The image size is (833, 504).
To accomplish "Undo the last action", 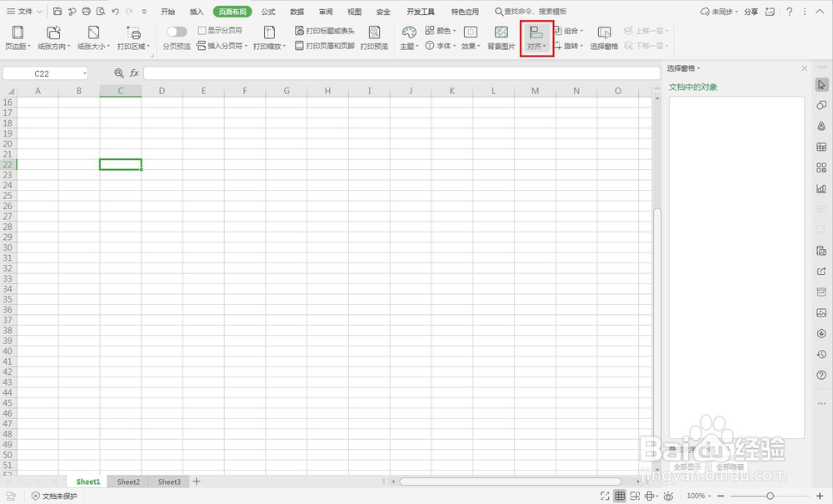I will tap(115, 11).
